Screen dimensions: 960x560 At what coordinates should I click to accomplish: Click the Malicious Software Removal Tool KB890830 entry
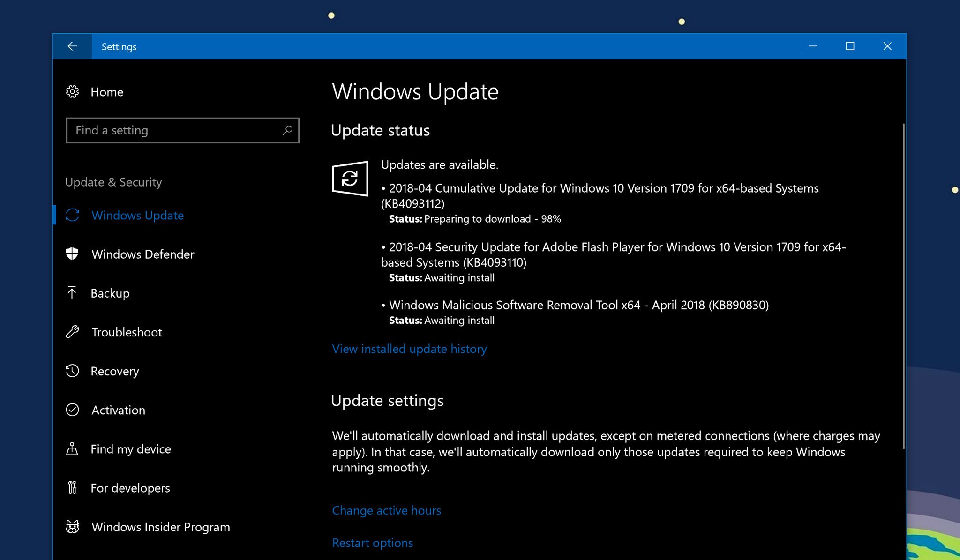[575, 305]
